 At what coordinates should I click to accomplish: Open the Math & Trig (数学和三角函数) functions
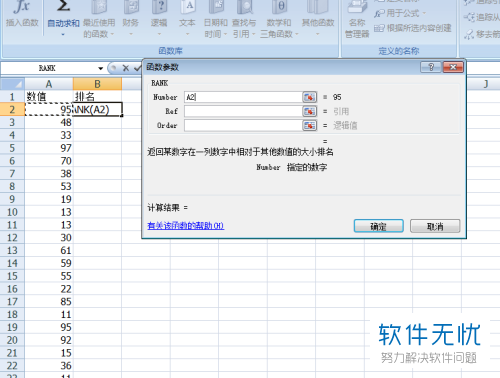279,18
